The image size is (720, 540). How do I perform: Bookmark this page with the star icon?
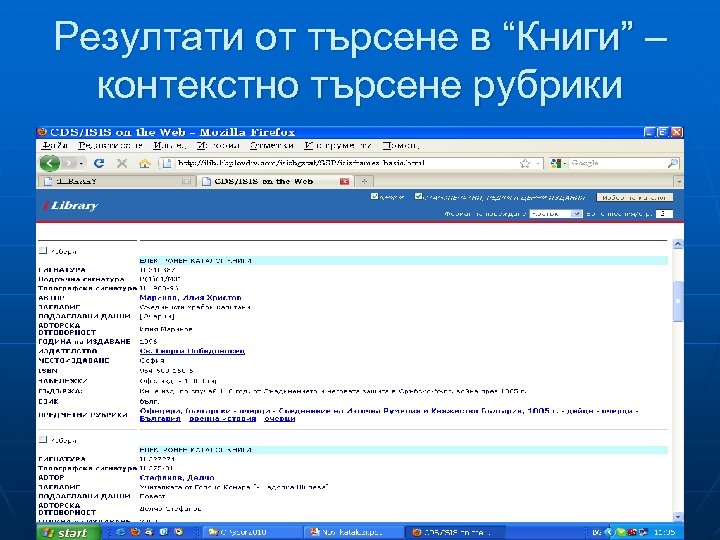(x=525, y=163)
